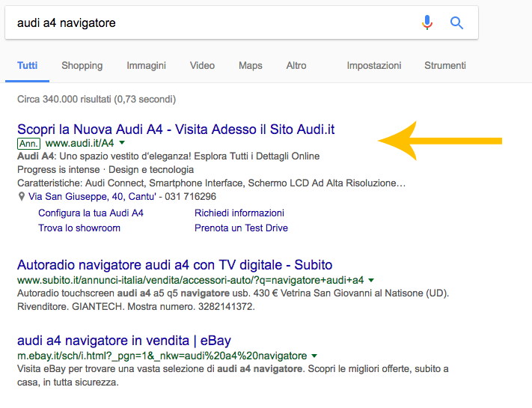This screenshot has width=532, height=408.
Task: Switch to the Shopping tab
Action: (x=82, y=66)
